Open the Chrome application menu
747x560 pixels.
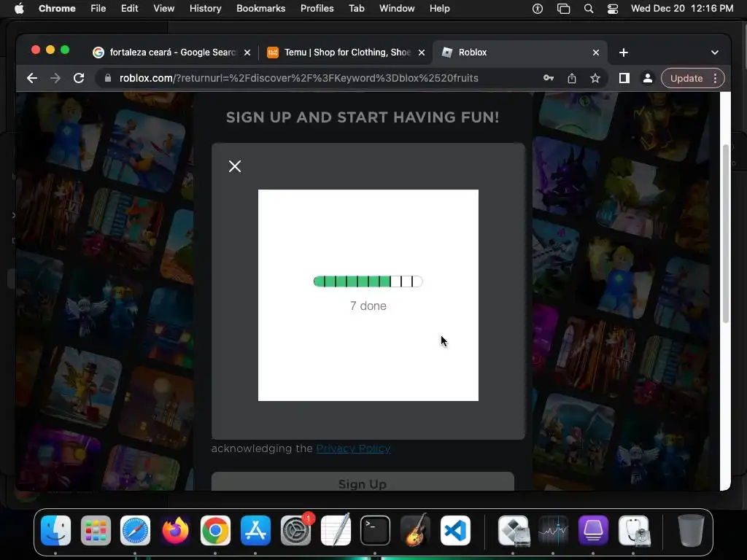coord(57,9)
